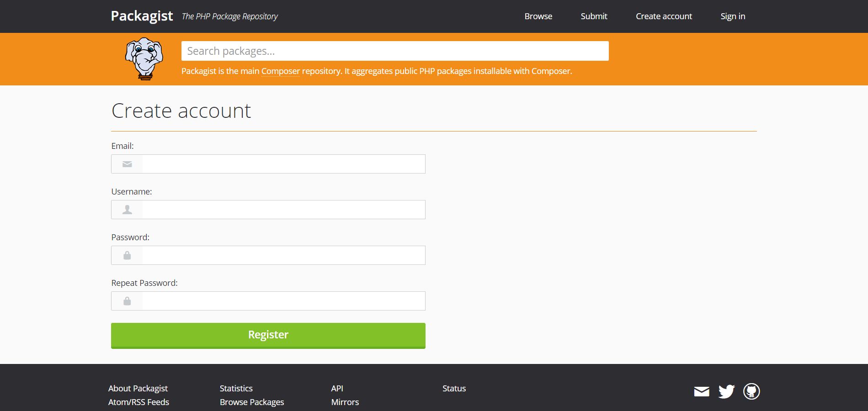Click the lock icon beside Password field
This screenshot has width=868, height=411.
pos(127,255)
